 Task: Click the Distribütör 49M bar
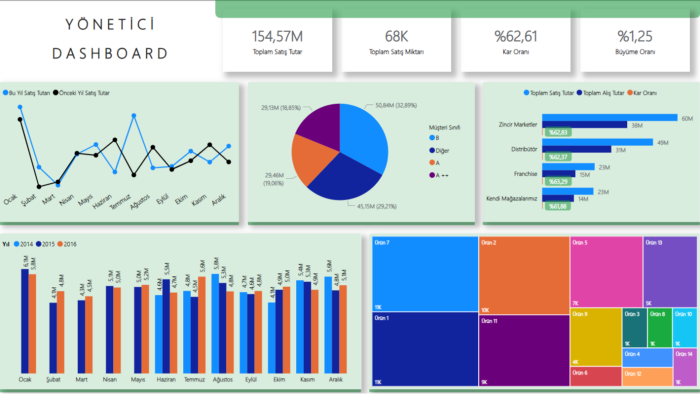click(x=598, y=142)
